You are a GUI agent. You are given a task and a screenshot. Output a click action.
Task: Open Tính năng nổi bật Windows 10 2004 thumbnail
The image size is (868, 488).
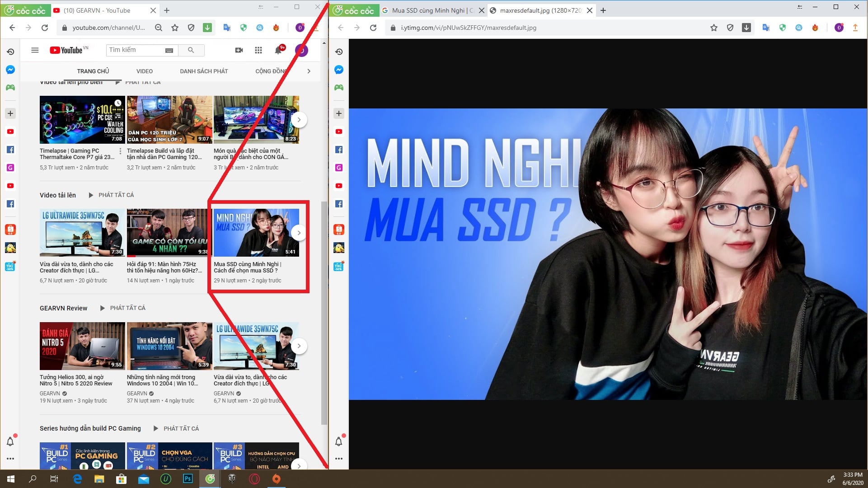pos(169,346)
